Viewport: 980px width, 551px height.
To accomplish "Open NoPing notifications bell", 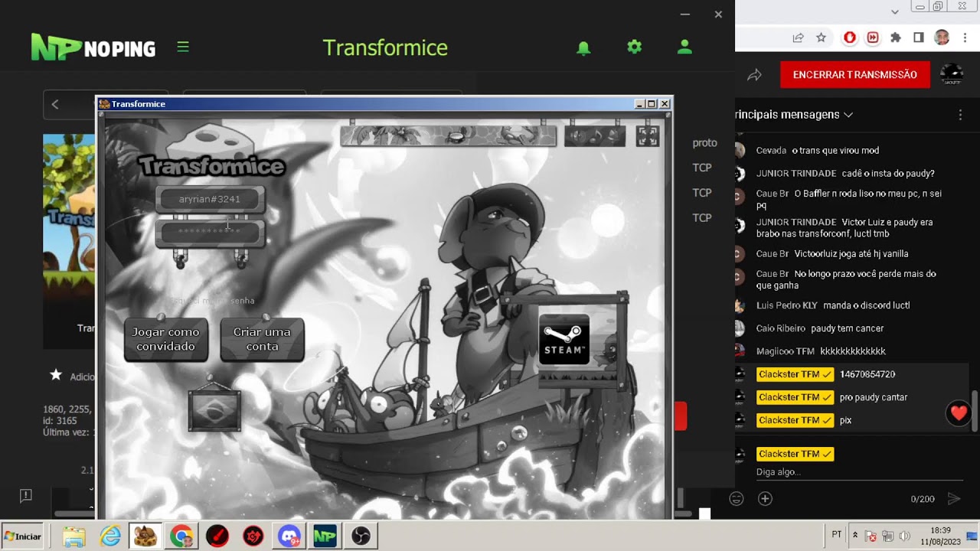I will [583, 47].
